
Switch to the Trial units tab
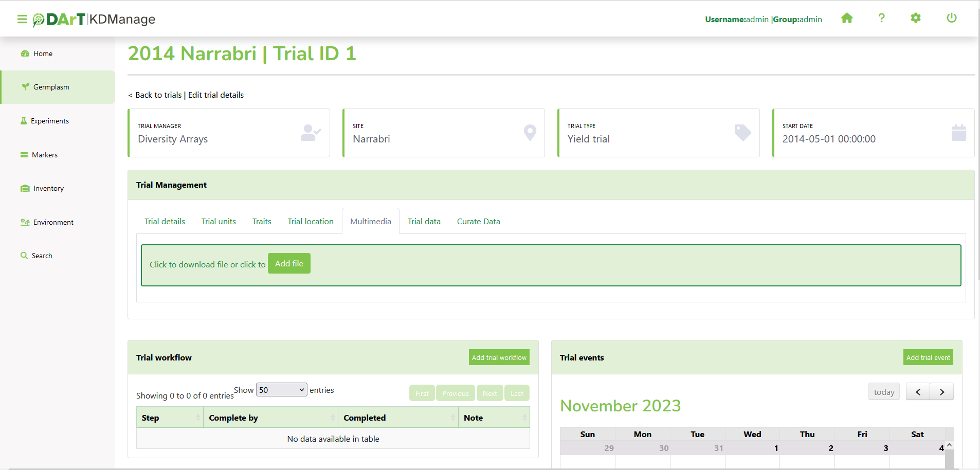click(219, 222)
